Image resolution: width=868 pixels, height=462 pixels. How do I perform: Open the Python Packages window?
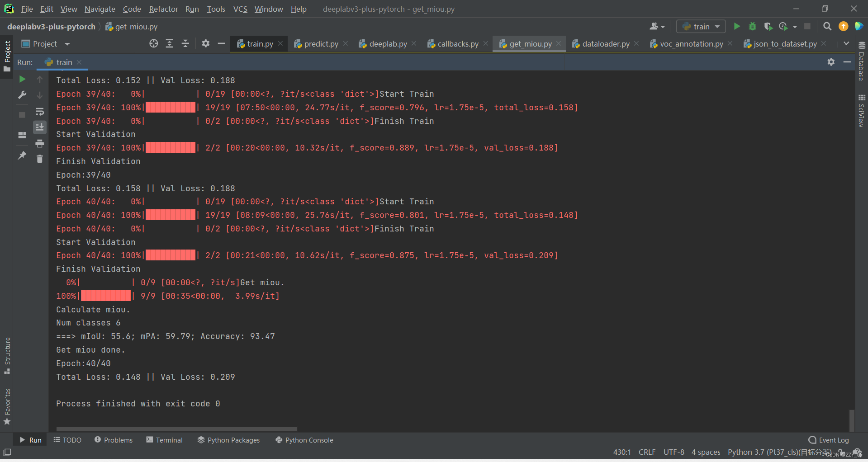click(x=228, y=440)
